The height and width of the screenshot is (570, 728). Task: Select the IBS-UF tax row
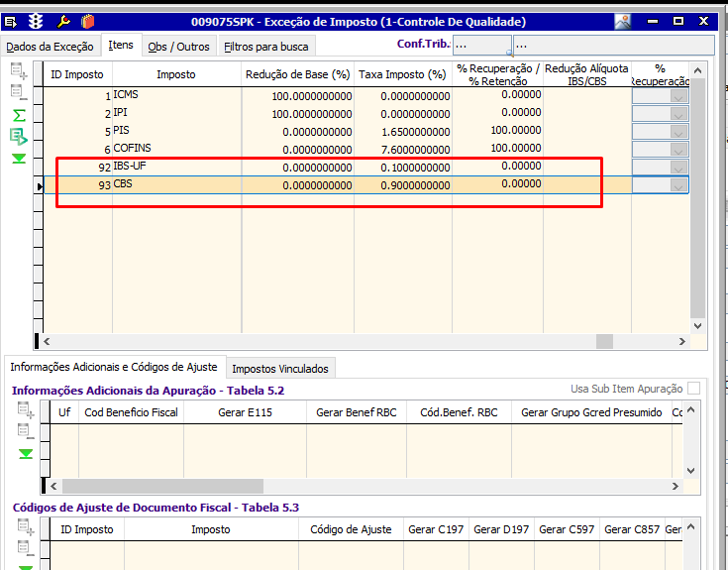[x=129, y=167]
